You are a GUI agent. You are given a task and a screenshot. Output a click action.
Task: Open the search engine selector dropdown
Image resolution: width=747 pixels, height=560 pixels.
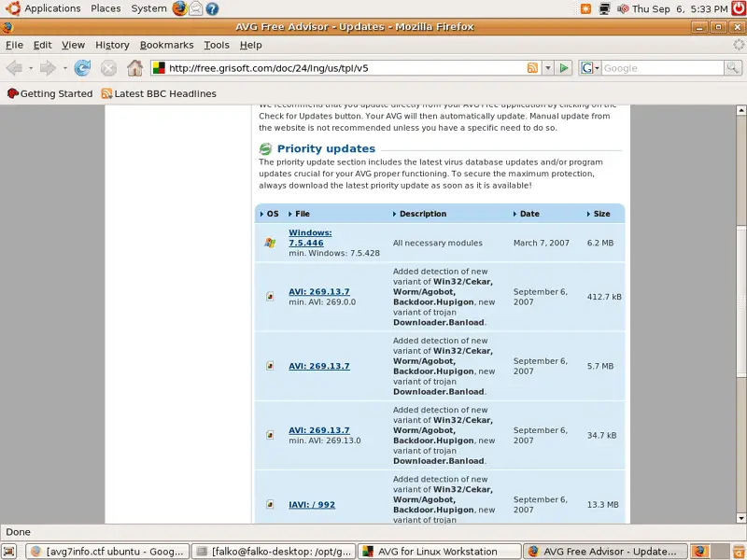coord(589,68)
